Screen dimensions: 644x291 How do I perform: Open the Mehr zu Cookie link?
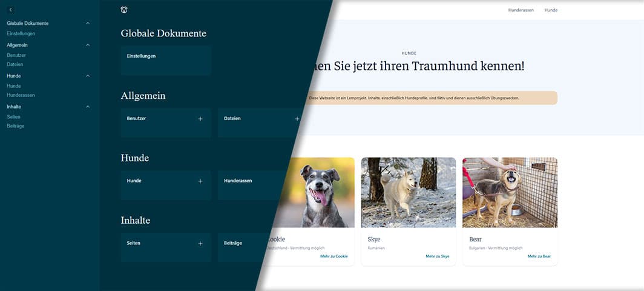(333, 256)
